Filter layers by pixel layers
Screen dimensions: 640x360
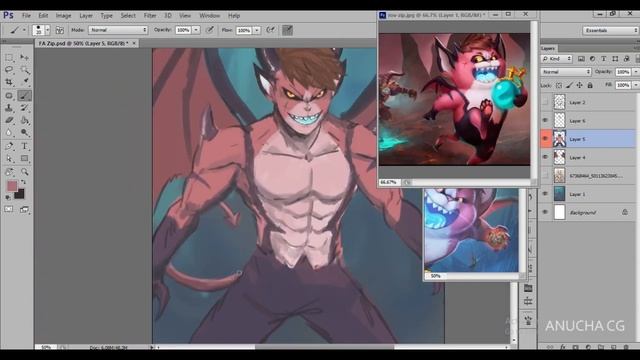581,59
